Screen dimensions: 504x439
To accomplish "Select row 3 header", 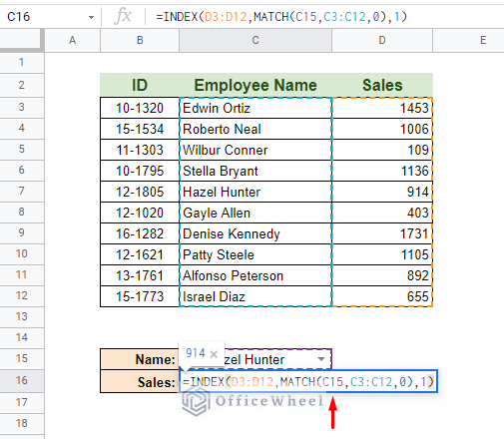I will pos(22,108).
